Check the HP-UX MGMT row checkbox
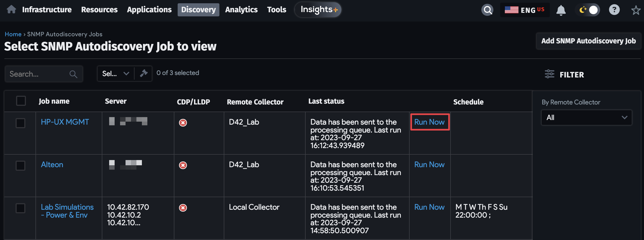This screenshot has width=644, height=240. 21,123
